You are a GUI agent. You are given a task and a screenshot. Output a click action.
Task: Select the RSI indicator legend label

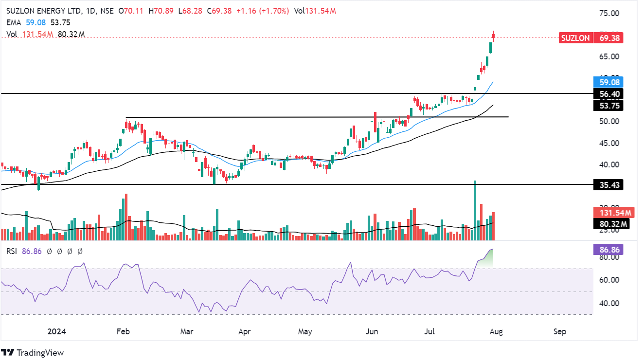point(12,252)
